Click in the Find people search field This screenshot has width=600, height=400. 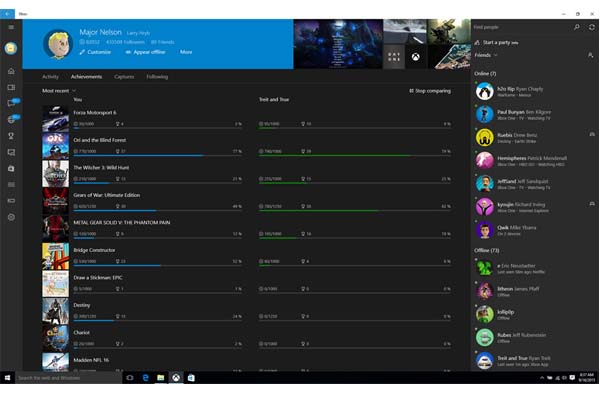pos(522,27)
